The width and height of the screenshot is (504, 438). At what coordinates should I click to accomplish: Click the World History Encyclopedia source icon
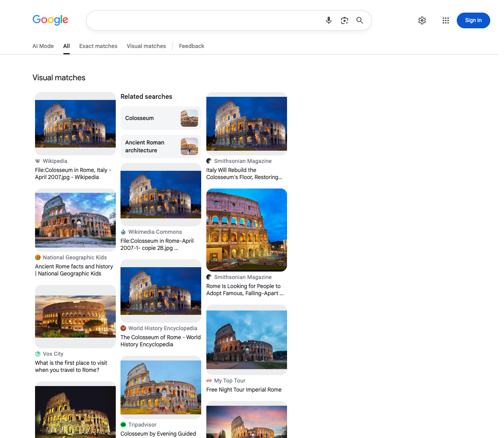[x=123, y=328]
